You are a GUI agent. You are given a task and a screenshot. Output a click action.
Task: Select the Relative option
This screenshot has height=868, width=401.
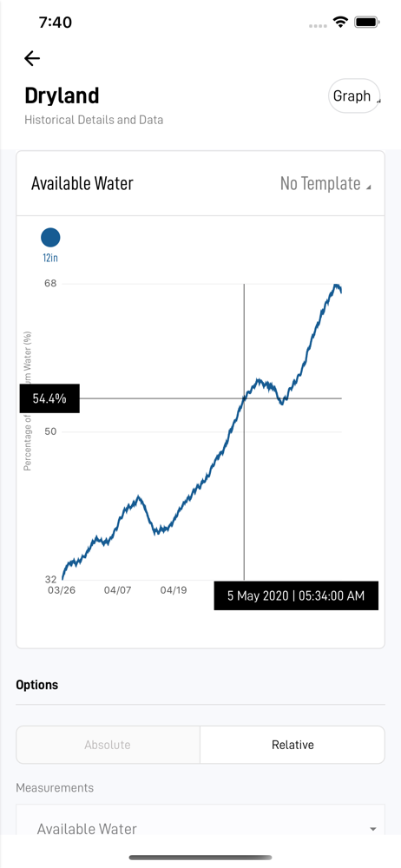click(293, 745)
